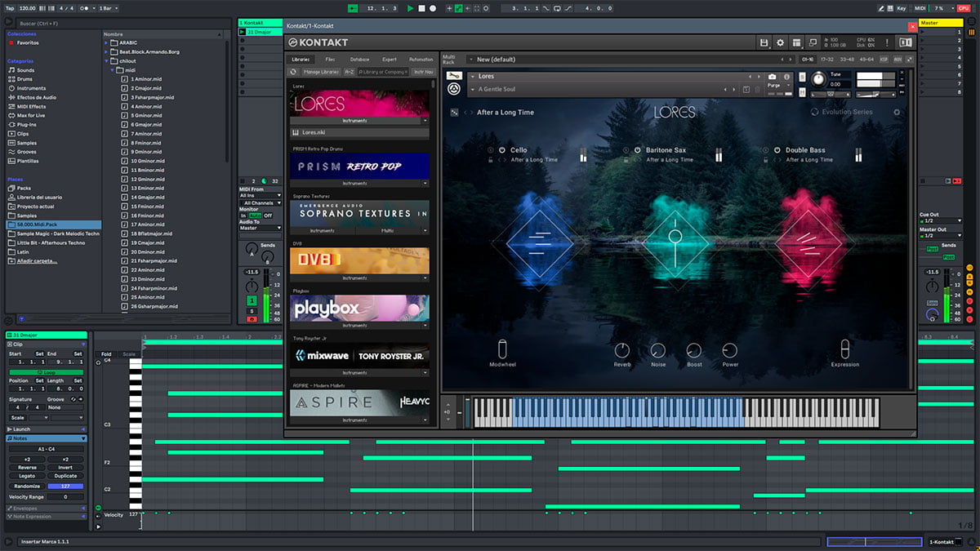Click the hot-swap groove icon
980x551 pixels.
point(73,399)
